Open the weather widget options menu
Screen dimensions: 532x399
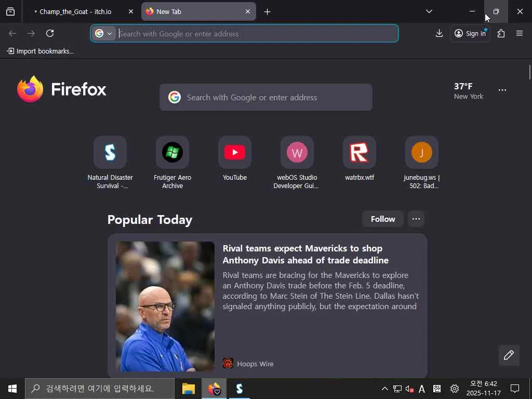tap(502, 90)
